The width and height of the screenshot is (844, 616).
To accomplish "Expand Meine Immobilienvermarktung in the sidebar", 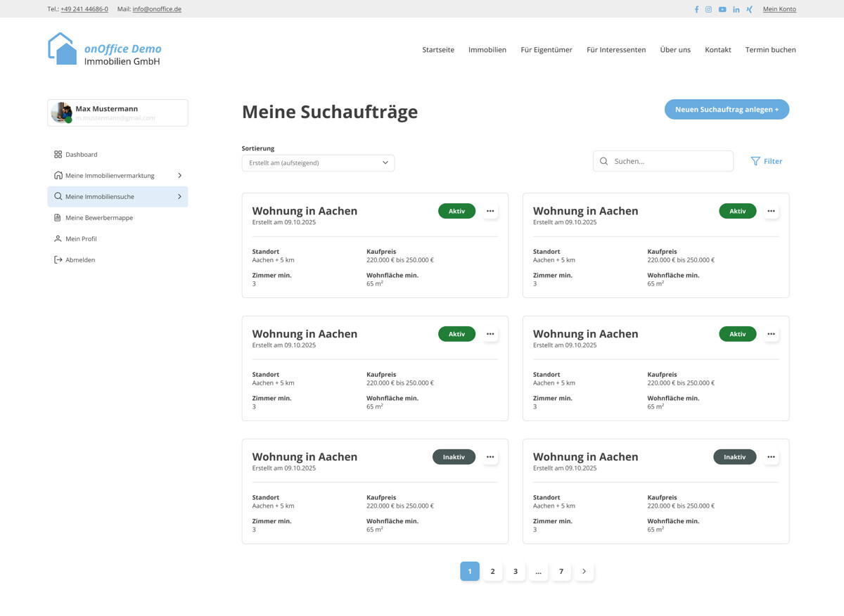I will tap(179, 175).
